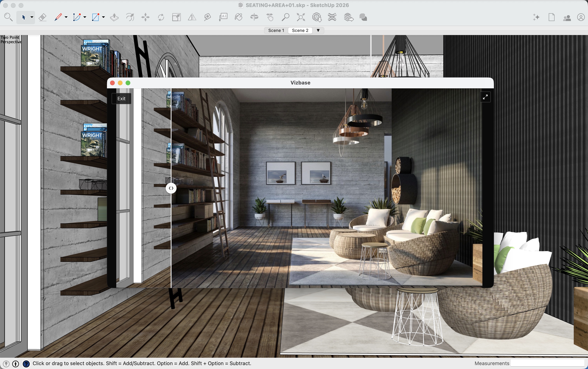Open the collaboration people icon
This screenshot has height=369, width=588.
point(567,18)
